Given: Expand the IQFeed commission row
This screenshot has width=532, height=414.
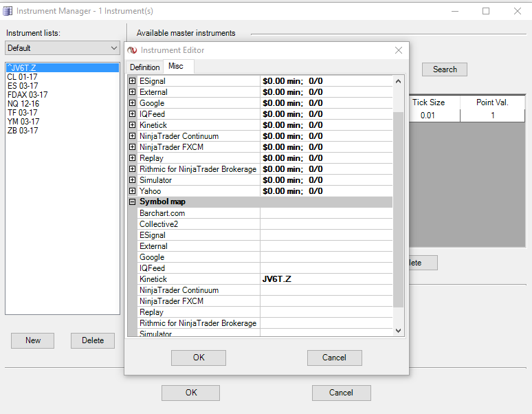Looking at the screenshot, I should (x=133, y=114).
